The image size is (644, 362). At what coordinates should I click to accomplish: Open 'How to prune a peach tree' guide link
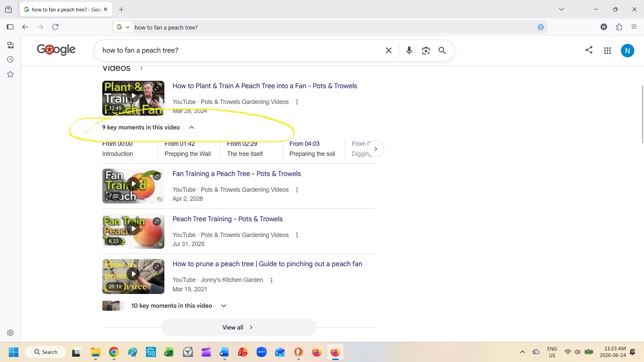(267, 264)
